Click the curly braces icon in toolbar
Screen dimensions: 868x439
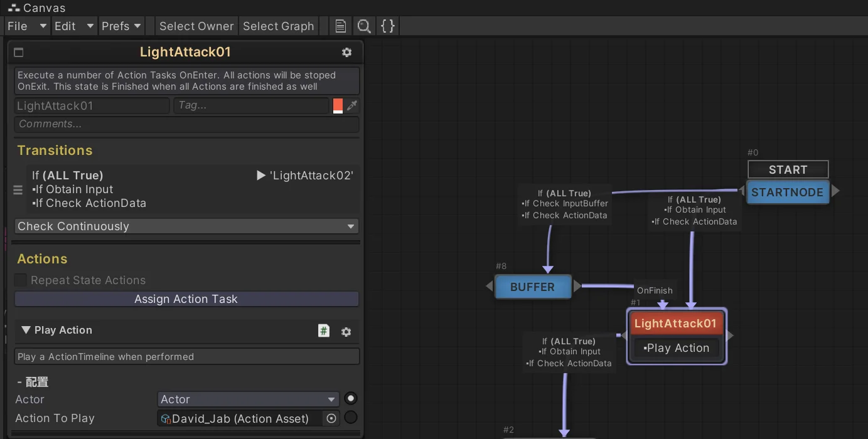coord(388,26)
